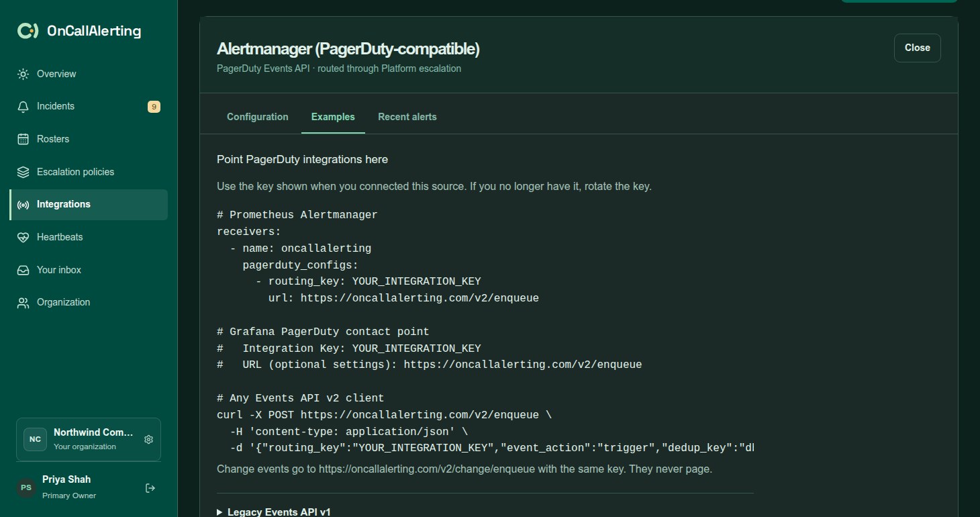This screenshot has width=980, height=517.
Task: Click the Incidents bell icon
Action: (x=23, y=106)
